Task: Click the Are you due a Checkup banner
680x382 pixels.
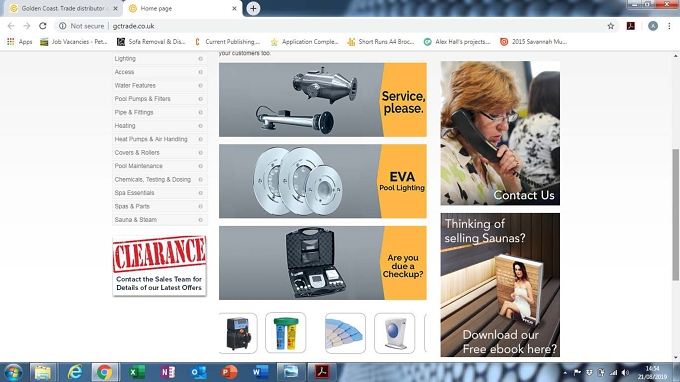Action: (x=323, y=263)
